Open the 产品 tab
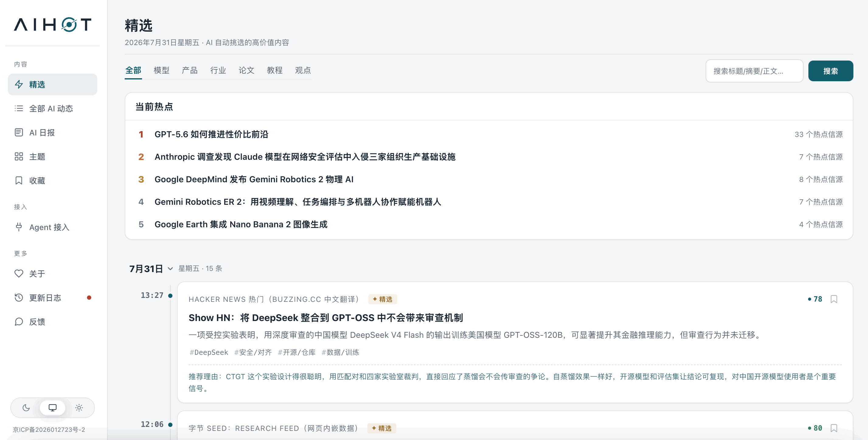This screenshot has width=868, height=440. [x=190, y=70]
